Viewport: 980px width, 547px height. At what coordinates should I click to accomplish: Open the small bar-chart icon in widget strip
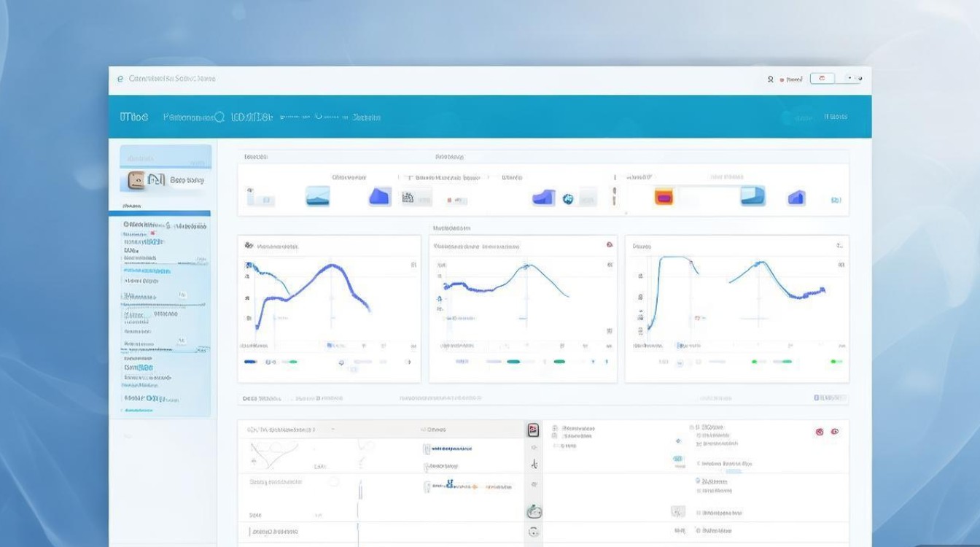(x=408, y=197)
